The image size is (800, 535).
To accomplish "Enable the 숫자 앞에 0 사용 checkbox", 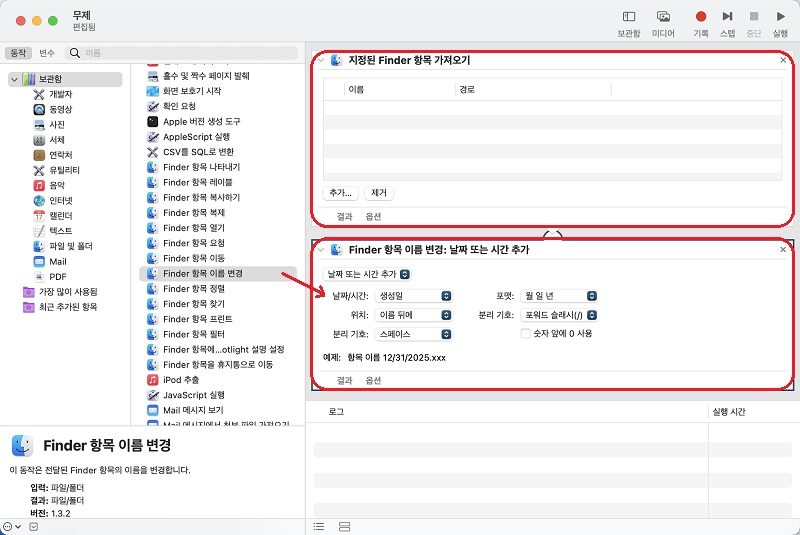I will click(x=526, y=334).
